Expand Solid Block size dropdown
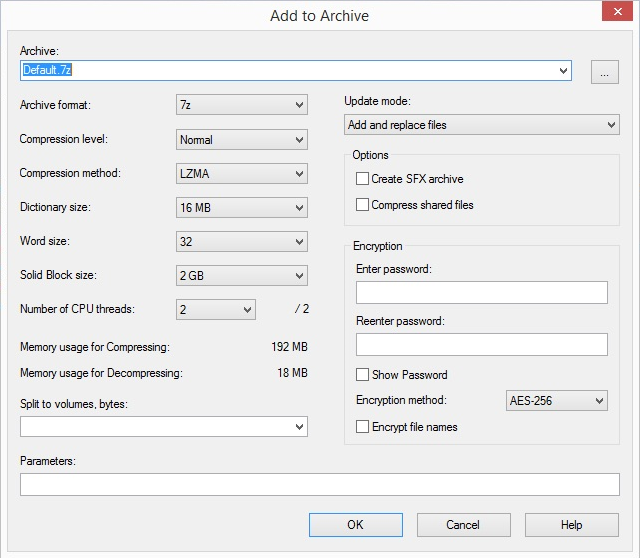The image size is (640, 558). 242,276
